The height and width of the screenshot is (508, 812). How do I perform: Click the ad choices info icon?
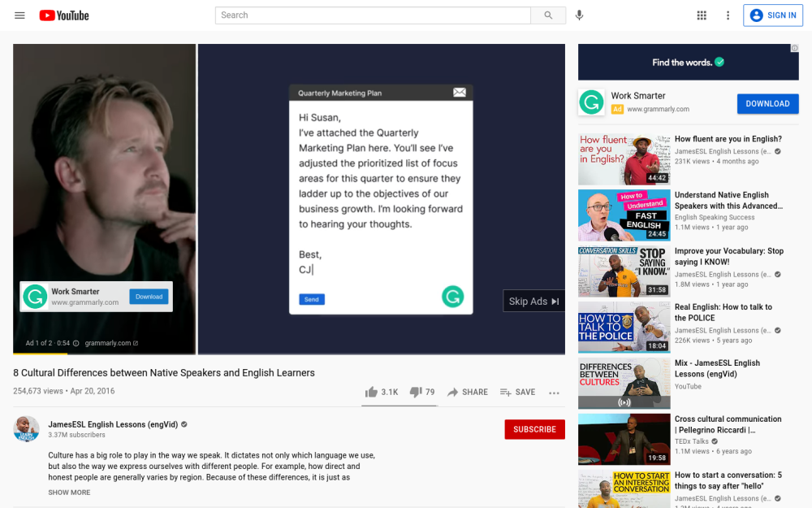point(794,48)
